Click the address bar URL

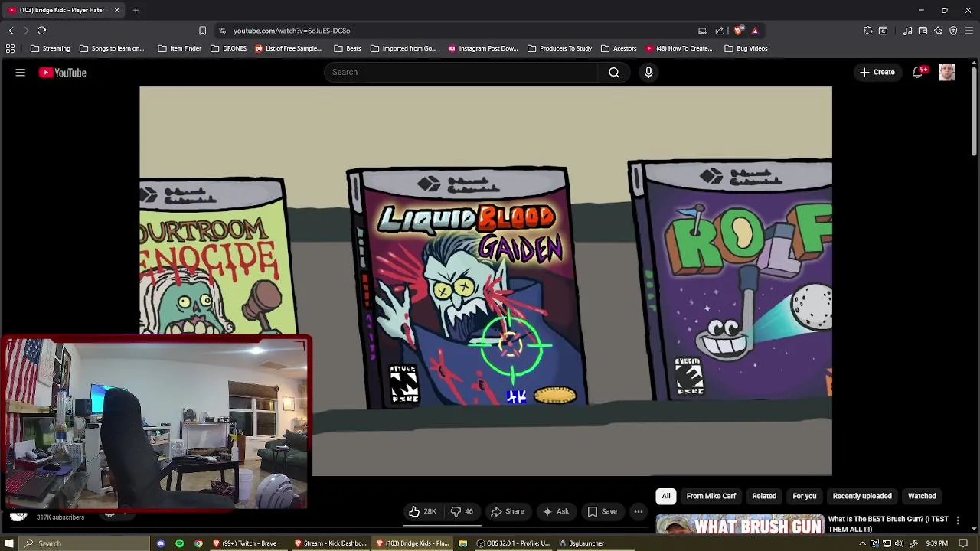[x=292, y=31]
